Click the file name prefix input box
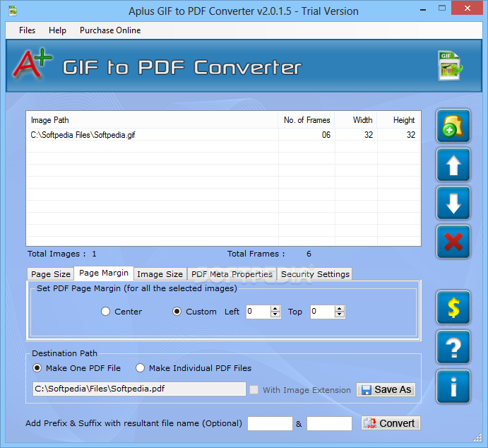Image resolution: width=488 pixels, height=448 pixels. tap(270, 423)
